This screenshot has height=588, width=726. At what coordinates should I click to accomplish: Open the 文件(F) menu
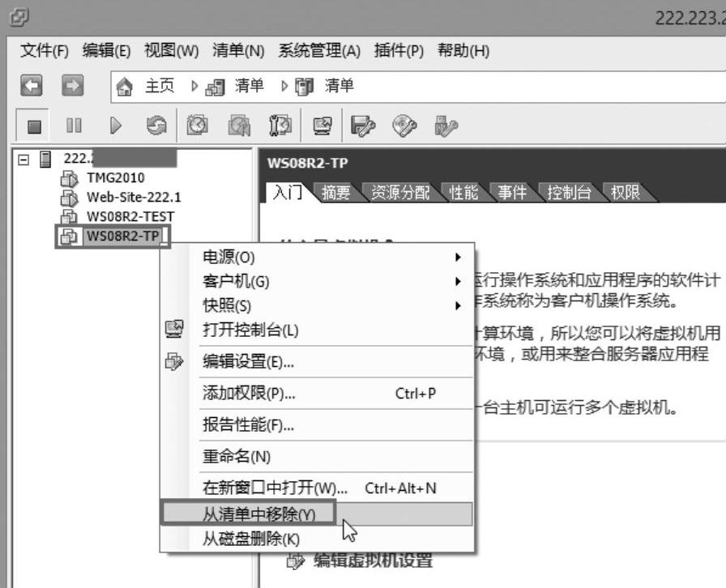pyautogui.click(x=45, y=50)
